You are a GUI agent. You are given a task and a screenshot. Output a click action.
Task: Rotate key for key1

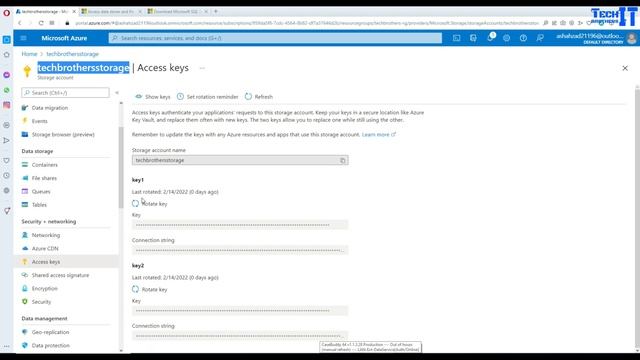pyautogui.click(x=150, y=204)
